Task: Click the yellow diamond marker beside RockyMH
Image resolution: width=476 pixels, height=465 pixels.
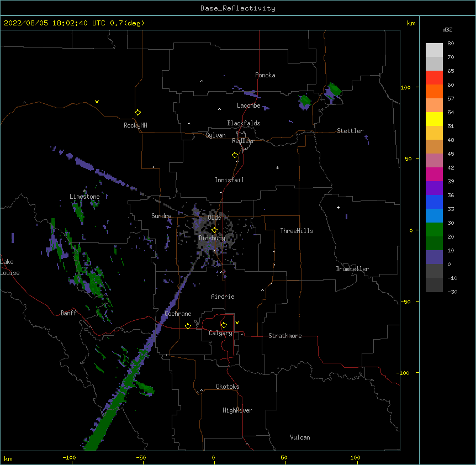Action: [x=138, y=113]
